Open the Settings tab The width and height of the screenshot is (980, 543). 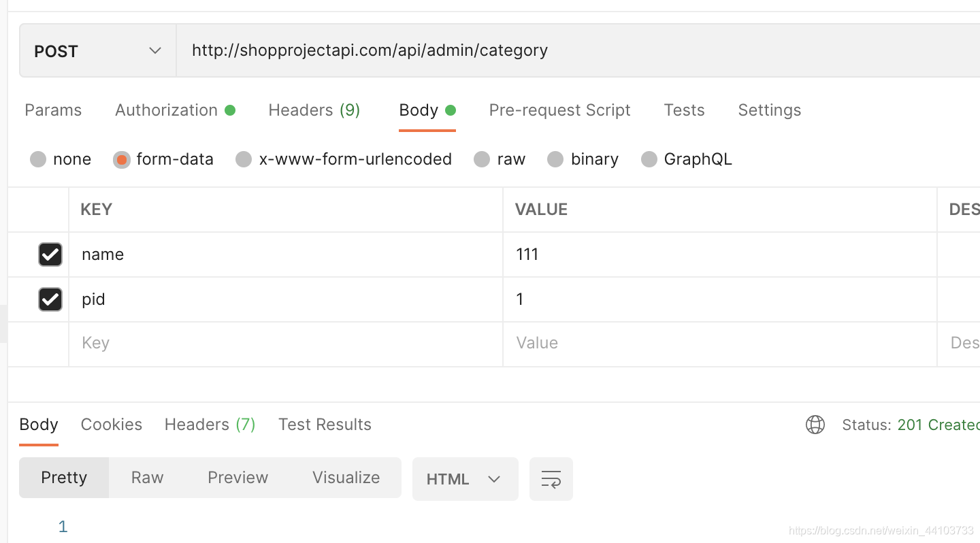tap(769, 110)
